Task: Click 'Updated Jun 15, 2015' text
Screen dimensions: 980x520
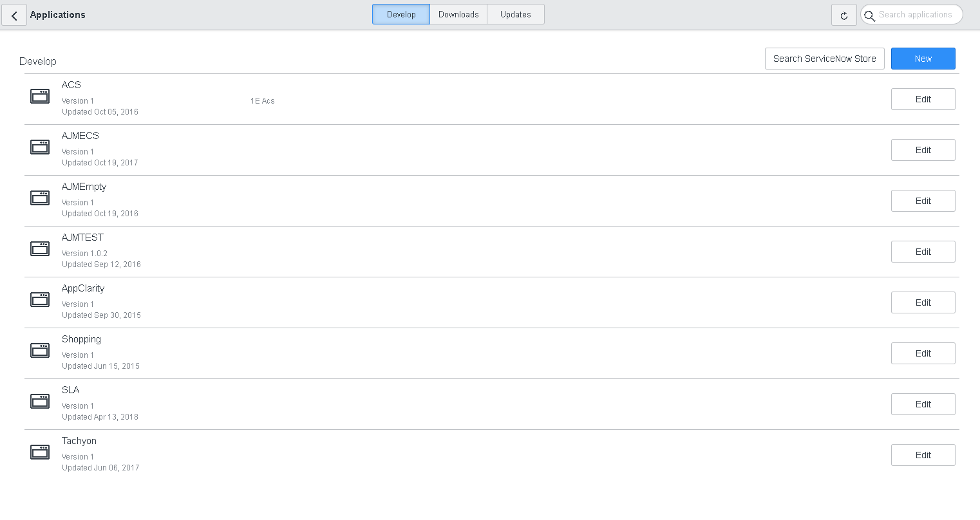Action: pos(100,366)
